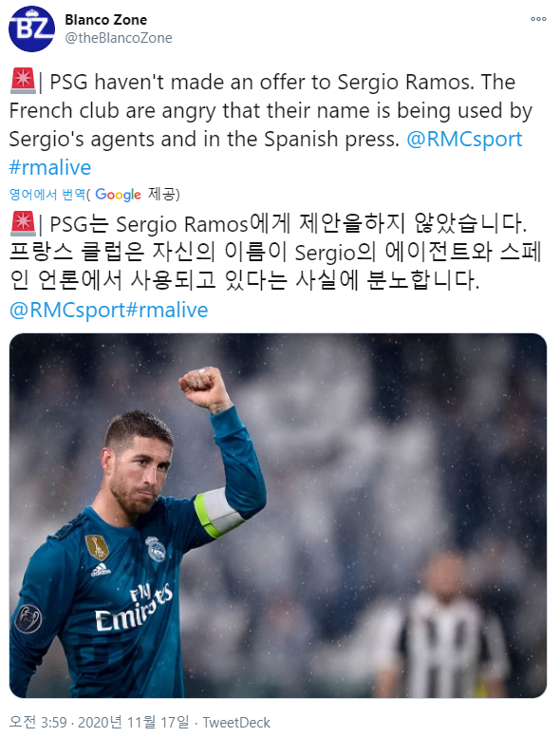
Task: Click the 2020년 11월 17일 date
Action: (x=134, y=722)
